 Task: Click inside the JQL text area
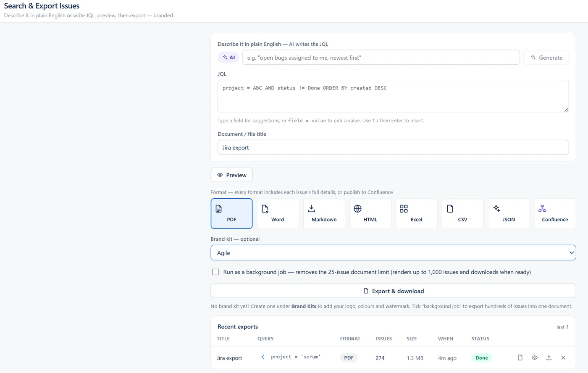[393, 96]
